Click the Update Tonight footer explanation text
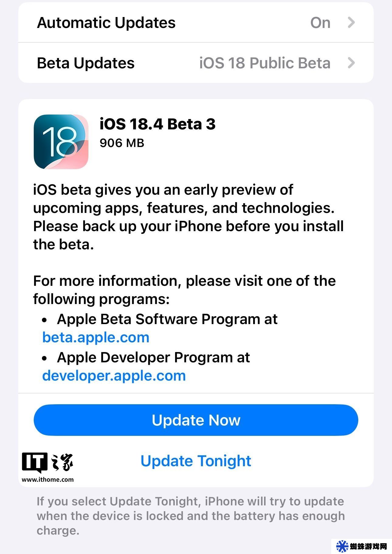This screenshot has height=554, width=392. (191, 516)
